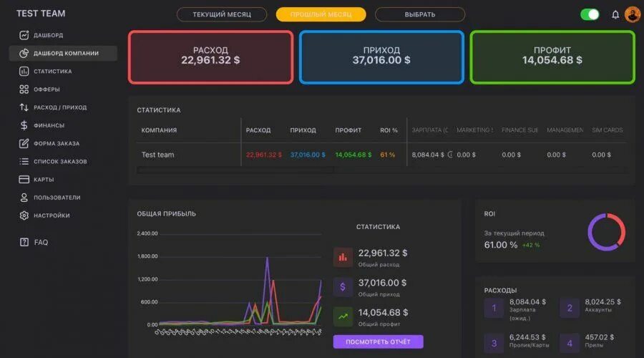Click the +42 % change indicator
Viewport: 644px width, 358px height.
pos(531,245)
